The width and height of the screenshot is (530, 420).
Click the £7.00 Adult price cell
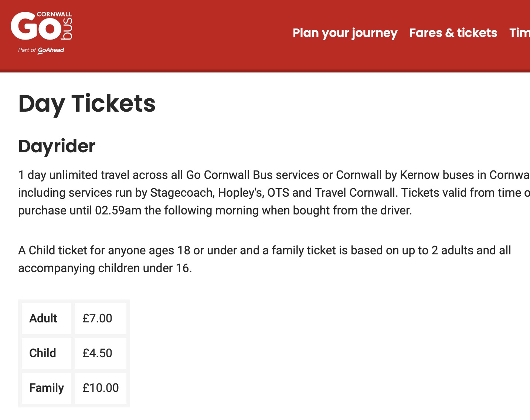(x=97, y=318)
